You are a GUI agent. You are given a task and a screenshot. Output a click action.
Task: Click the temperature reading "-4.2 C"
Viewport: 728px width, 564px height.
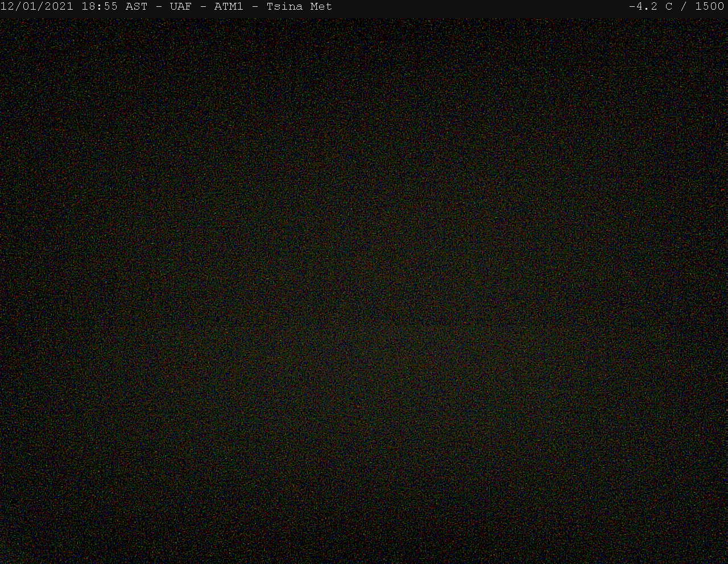tap(651, 7)
